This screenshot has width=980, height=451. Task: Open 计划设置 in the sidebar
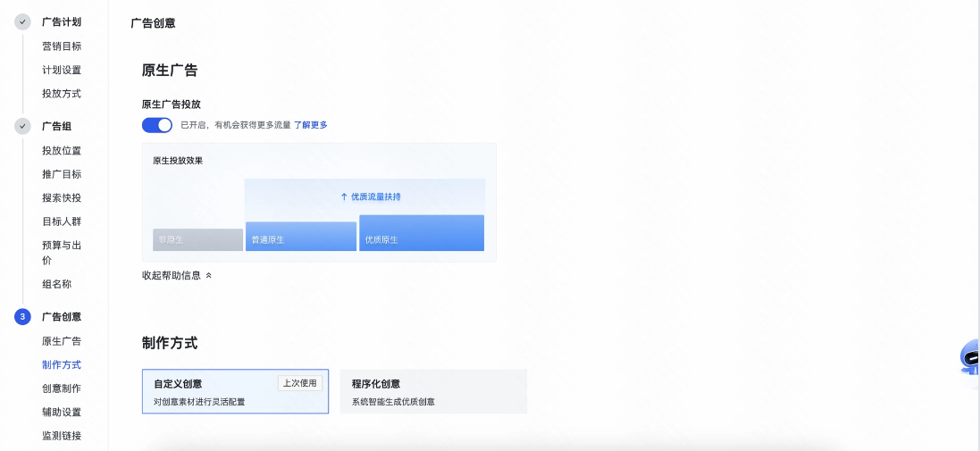[x=62, y=70]
